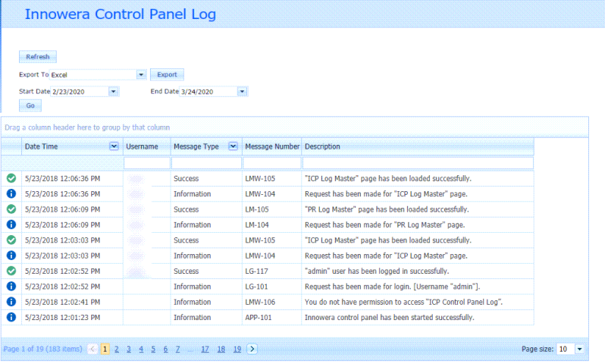Open the End Date calendar dropdown
The image size is (605, 364).
tap(242, 92)
